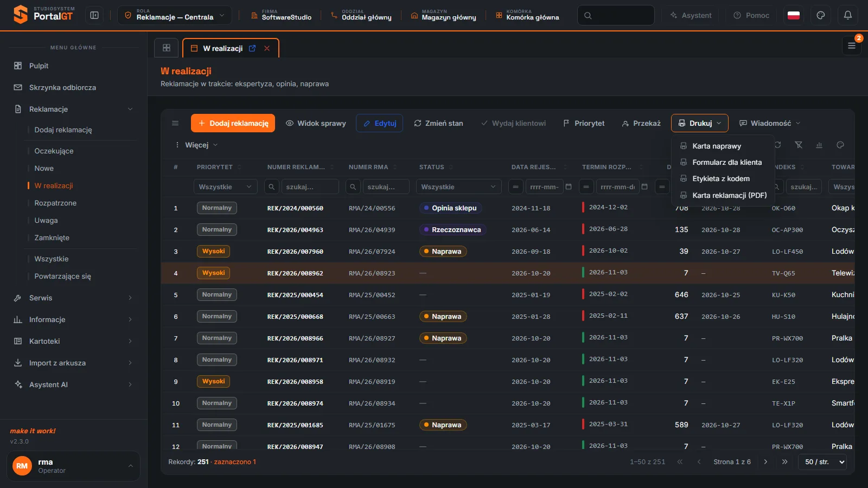Viewport: 868px width, 488px height.
Task: Type in the Numer reklamacji szukaj field
Action: [310, 187]
